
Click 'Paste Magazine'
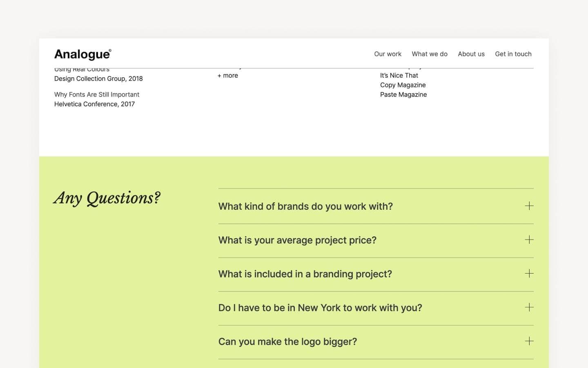tap(403, 94)
